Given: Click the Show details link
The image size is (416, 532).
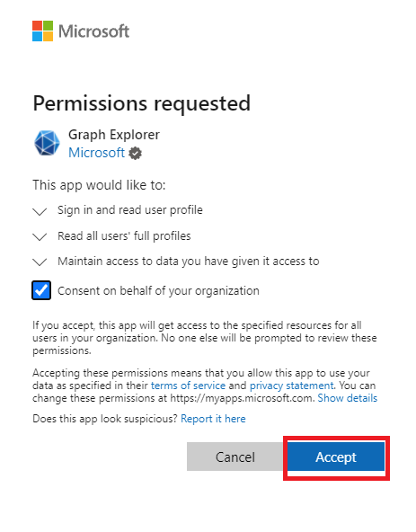Looking at the screenshot, I should (x=347, y=398).
